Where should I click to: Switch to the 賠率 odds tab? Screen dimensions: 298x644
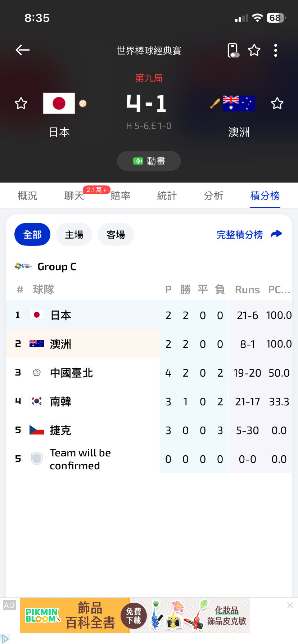point(121,196)
